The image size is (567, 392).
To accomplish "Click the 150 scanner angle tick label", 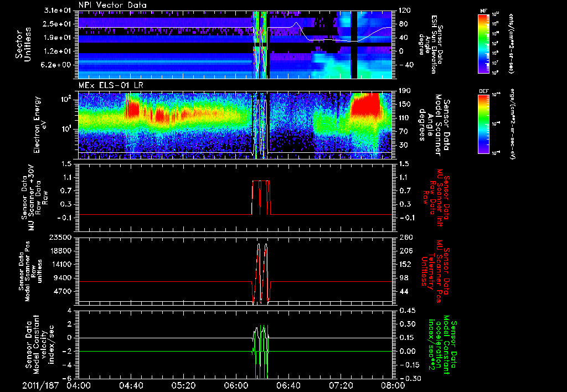I will (x=404, y=104).
